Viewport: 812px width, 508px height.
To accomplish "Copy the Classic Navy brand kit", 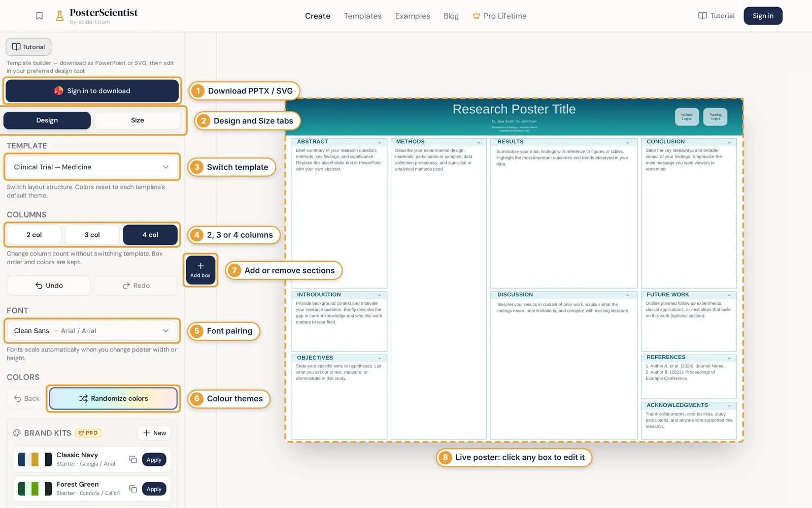I will (x=133, y=459).
